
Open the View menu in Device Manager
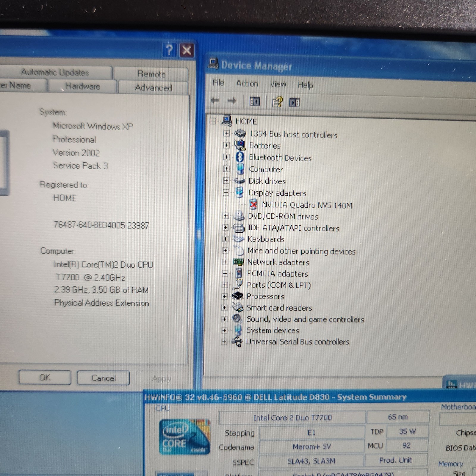278,84
